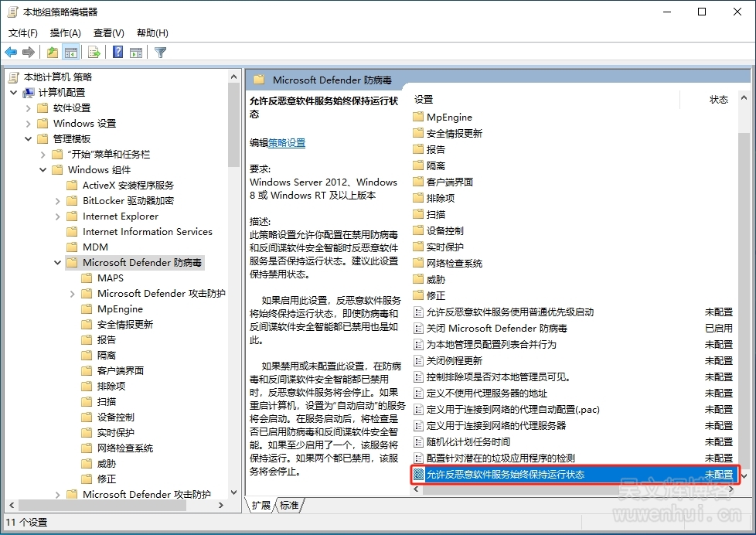
Task: Open the 查看(V) menu
Action: coord(108,33)
